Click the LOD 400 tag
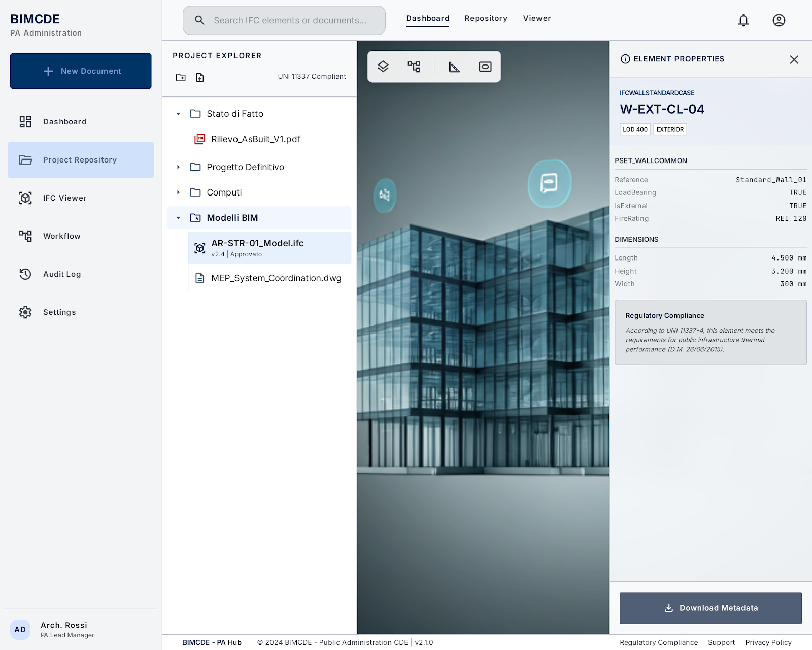The height and width of the screenshot is (650, 812). [635, 129]
